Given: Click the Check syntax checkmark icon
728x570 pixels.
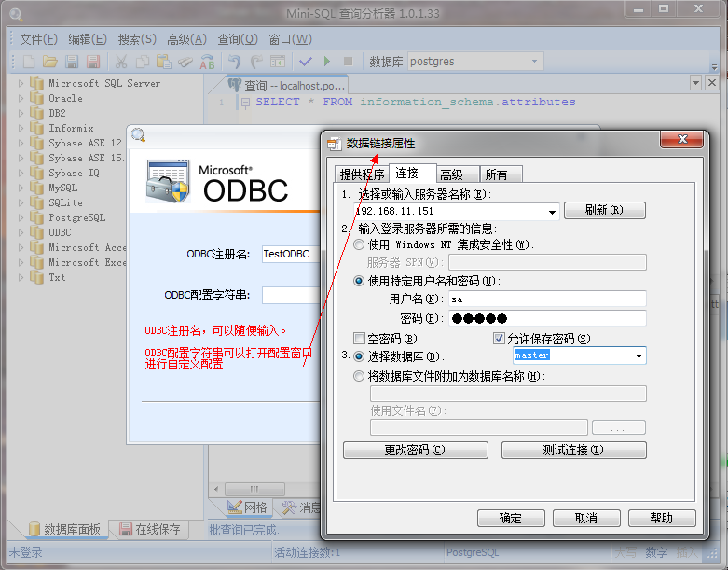Looking at the screenshot, I should tap(306, 62).
